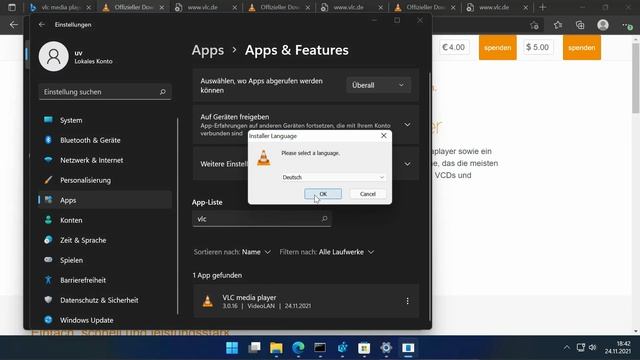The image size is (640, 360).
Task: Click the browser back arrow
Action: [x=13, y=25]
